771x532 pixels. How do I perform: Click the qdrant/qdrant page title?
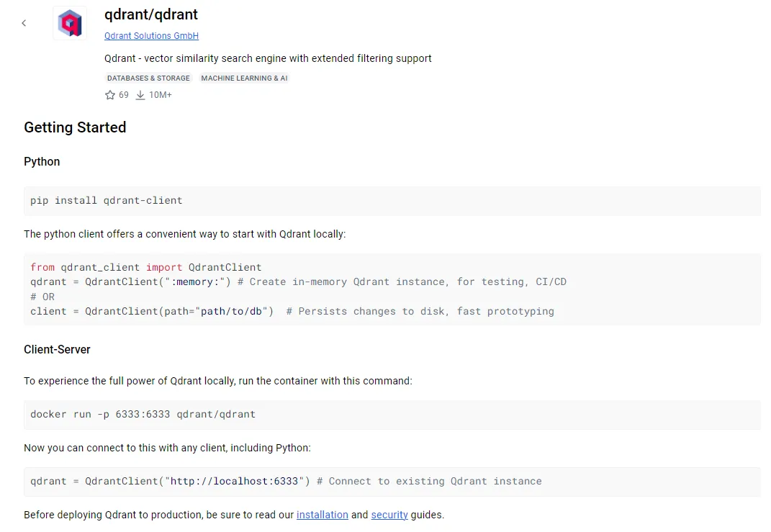coord(151,14)
